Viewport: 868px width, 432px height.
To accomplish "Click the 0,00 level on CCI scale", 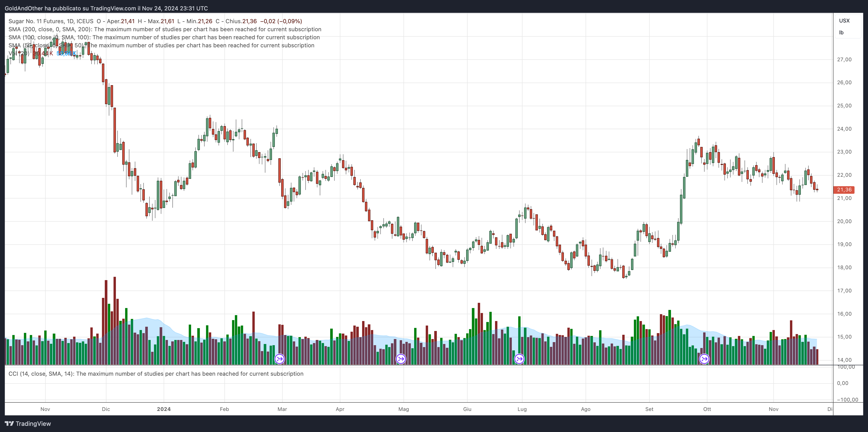I will tap(842, 383).
